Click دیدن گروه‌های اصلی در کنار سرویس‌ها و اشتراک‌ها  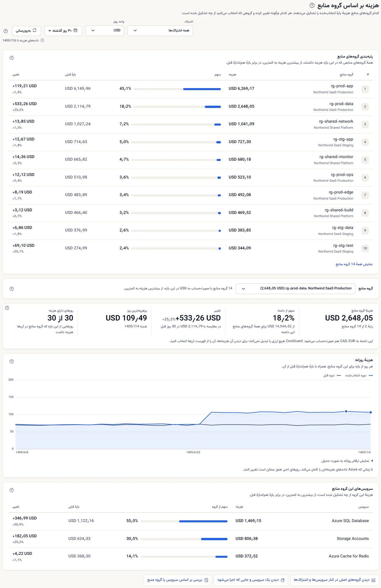[334, 580]
